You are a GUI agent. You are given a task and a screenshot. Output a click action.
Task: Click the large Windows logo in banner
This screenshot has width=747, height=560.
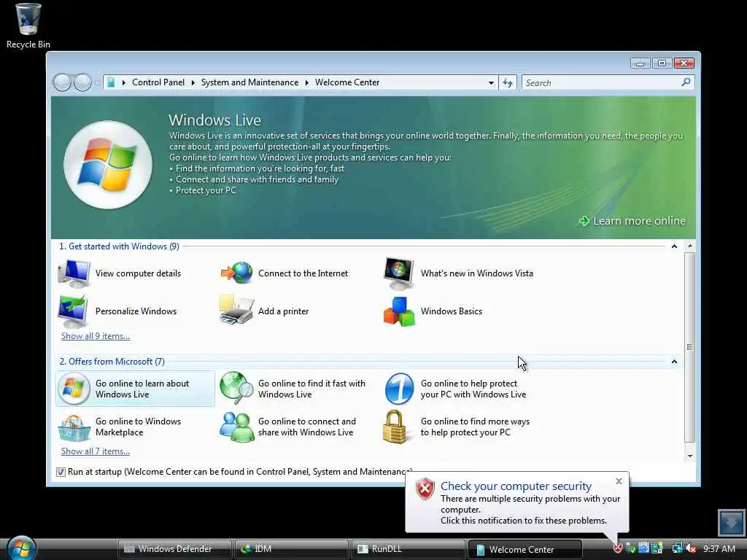pos(108,165)
